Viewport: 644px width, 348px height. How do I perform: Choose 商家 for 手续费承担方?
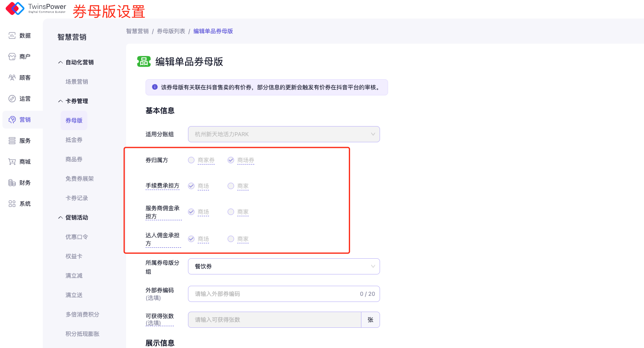[231, 186]
